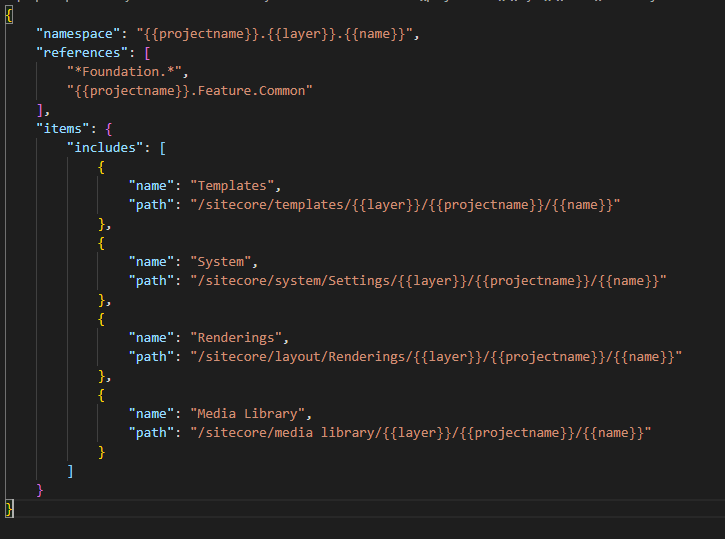Click the opening bracket after "references"
The image size is (725, 539).
147,53
